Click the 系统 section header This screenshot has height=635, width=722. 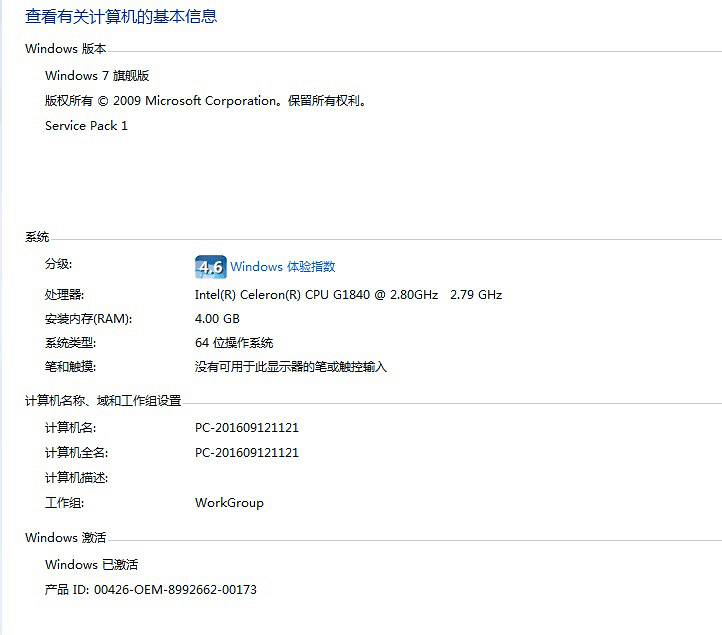[x=37, y=237]
